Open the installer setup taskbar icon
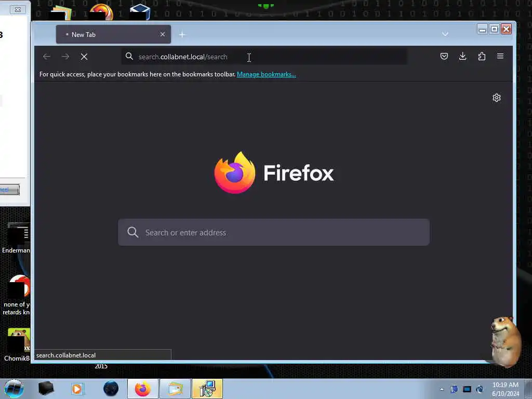 click(x=207, y=389)
